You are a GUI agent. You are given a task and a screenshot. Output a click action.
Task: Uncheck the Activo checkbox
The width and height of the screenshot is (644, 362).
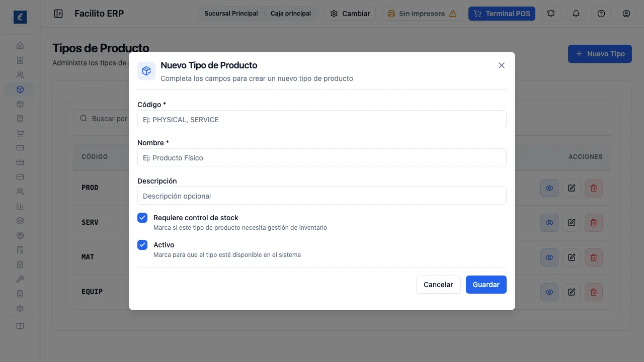coord(142,245)
